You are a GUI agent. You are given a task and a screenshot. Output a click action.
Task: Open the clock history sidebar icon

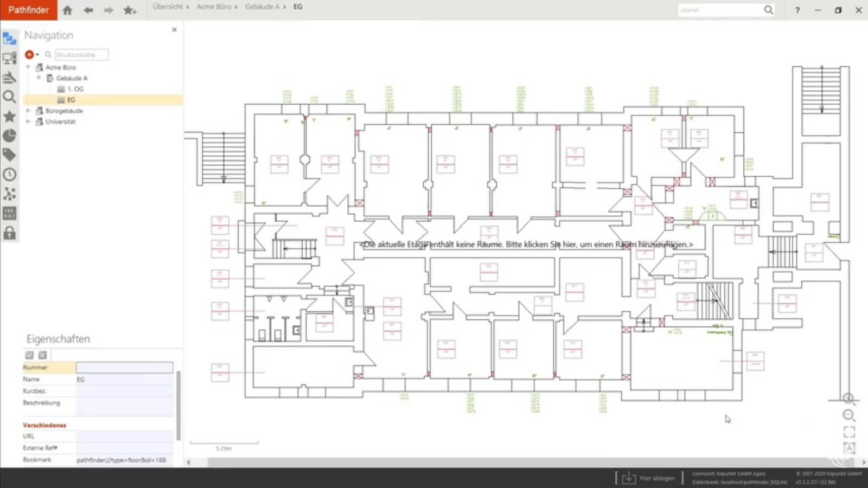click(x=9, y=175)
